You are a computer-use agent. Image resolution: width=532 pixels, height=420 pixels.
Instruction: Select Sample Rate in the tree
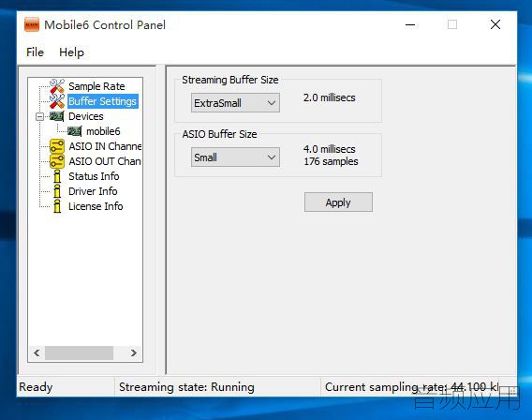pos(96,86)
